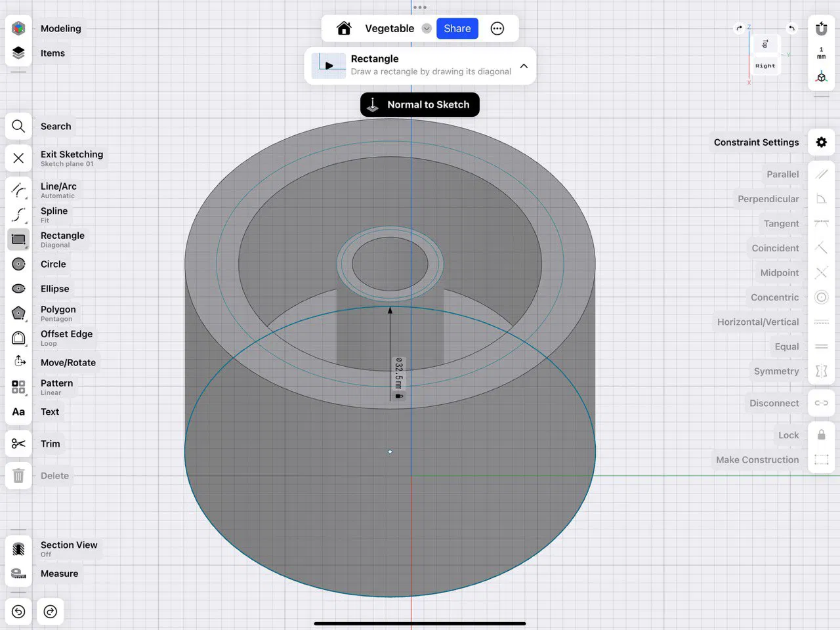Select the circle center point
Image resolution: width=840 pixels, height=630 pixels.
[390, 451]
